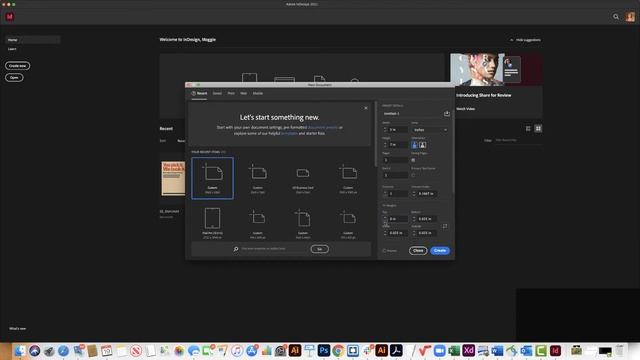This screenshot has width=640, height=360.
Task: Open the Trash in the dock
Action: [620, 351]
